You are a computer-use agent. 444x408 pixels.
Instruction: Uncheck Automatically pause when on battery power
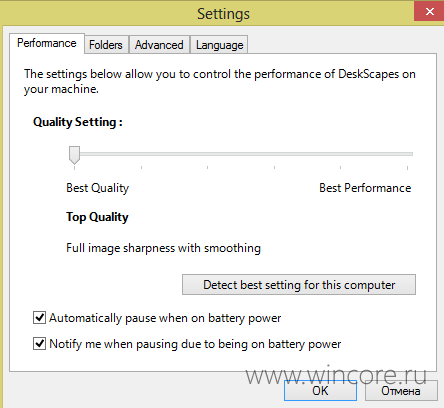(x=39, y=318)
